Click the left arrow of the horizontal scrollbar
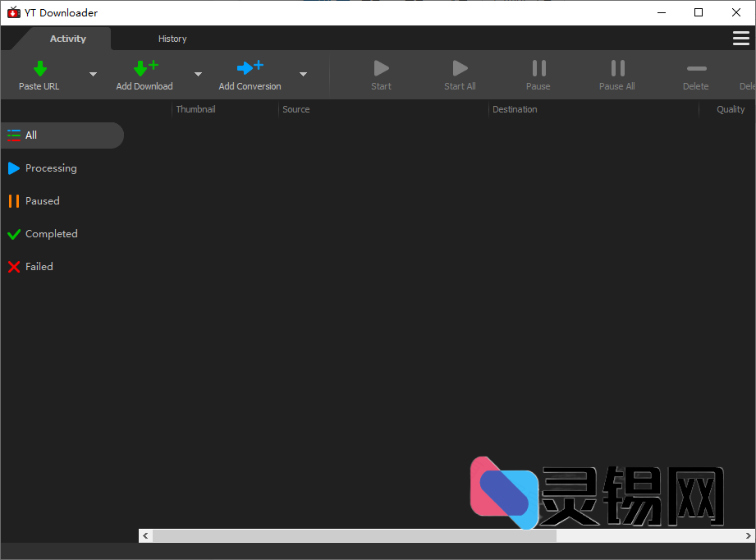Viewport: 756px width, 560px height. coord(145,535)
